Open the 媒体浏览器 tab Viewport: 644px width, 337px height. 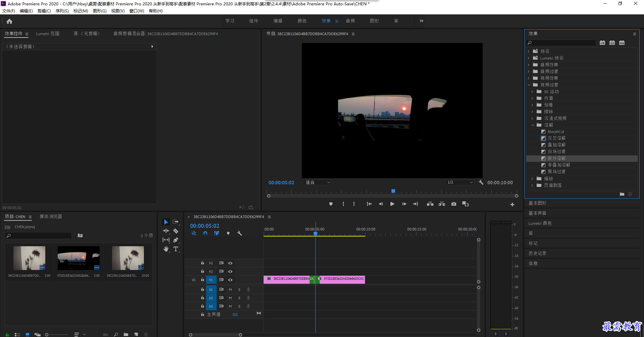pyautogui.click(x=51, y=217)
